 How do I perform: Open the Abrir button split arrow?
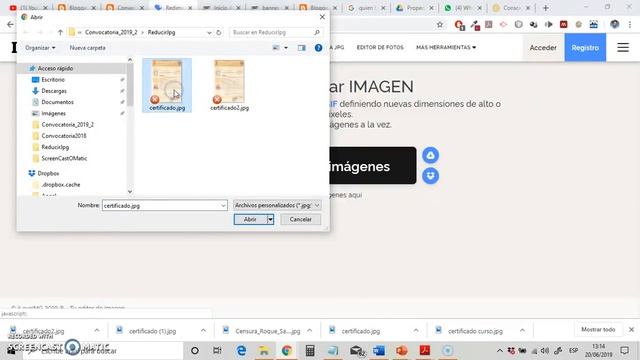pyautogui.click(x=270, y=220)
